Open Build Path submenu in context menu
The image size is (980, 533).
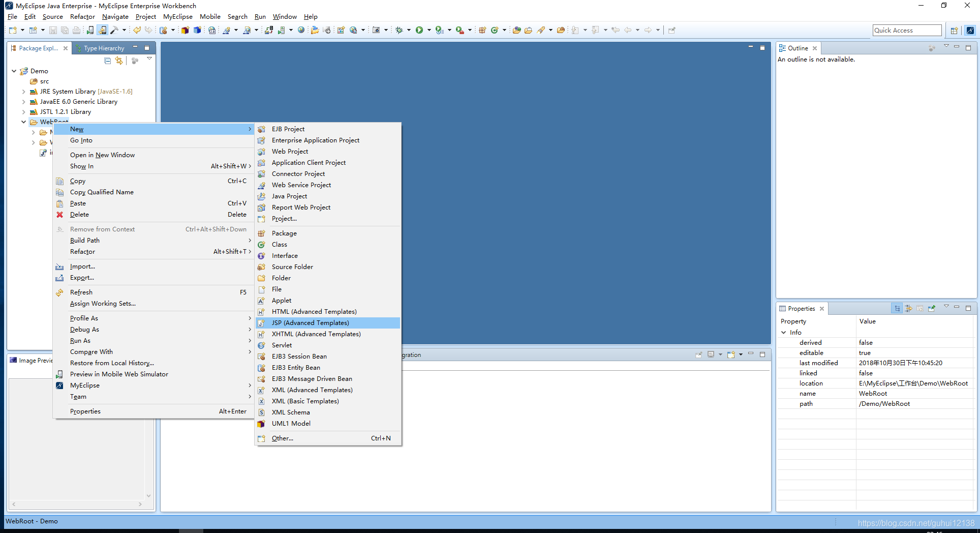[x=154, y=241]
